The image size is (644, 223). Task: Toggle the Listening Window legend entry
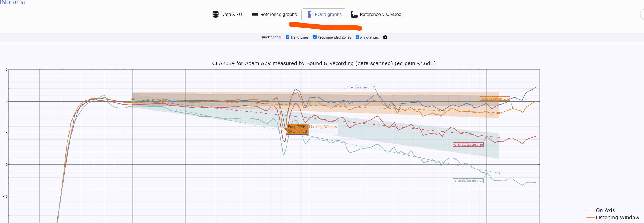click(613, 217)
